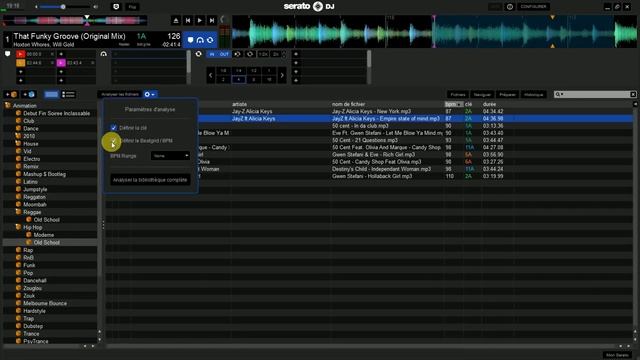
Task: Open the Fichiers panel tab
Action: click(x=458, y=94)
